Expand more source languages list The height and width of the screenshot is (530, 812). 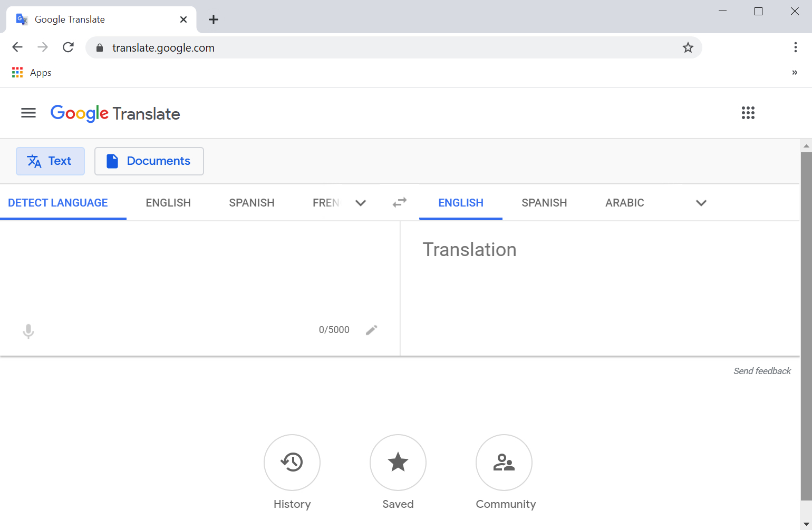[x=361, y=203]
